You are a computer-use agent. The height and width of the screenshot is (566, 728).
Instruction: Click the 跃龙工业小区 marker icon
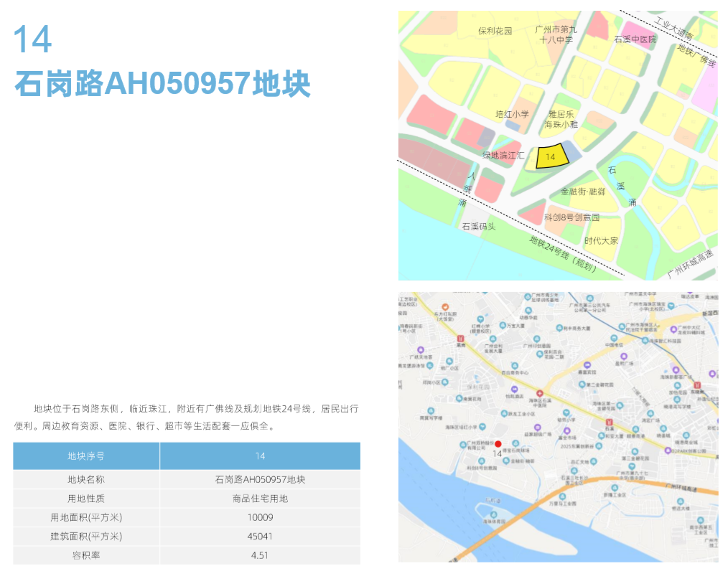pos(504,413)
